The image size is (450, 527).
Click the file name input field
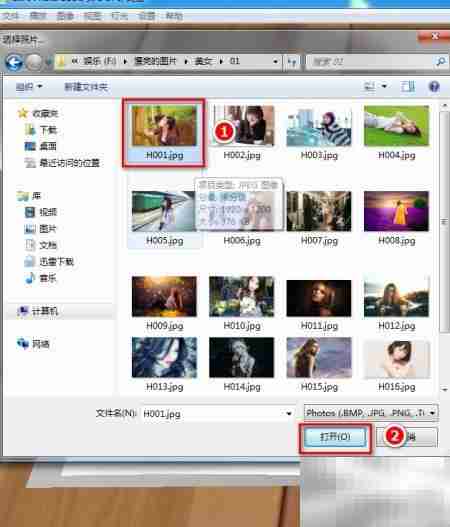point(217,413)
